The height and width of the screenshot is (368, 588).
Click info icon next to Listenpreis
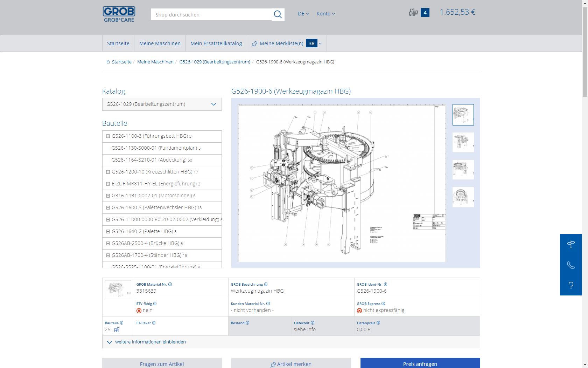point(378,323)
